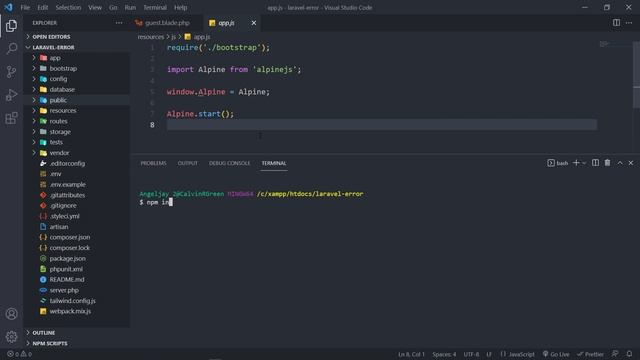The image size is (640, 360).
Task: Expand the Open Editors section
Action: pyautogui.click(x=77, y=37)
